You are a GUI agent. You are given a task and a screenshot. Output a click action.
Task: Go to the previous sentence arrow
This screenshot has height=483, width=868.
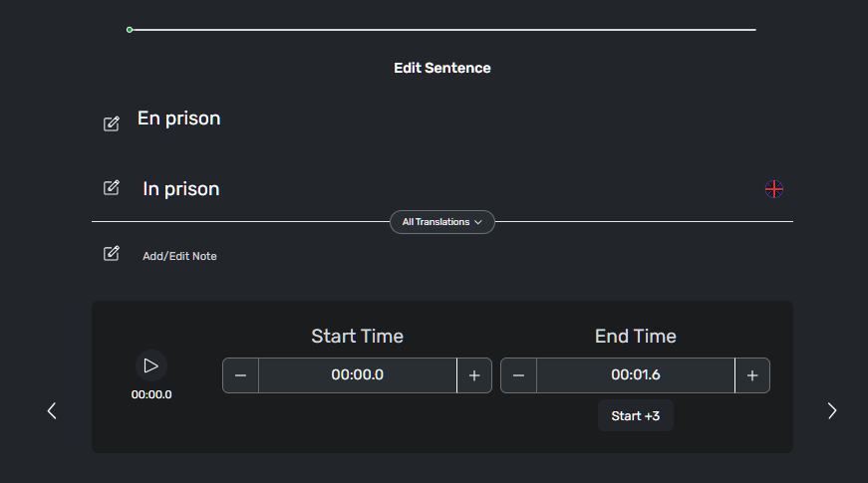(52, 410)
